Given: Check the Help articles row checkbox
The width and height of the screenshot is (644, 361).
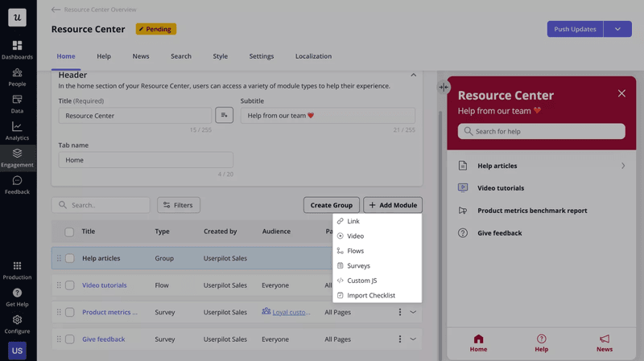Looking at the screenshot, I should pyautogui.click(x=70, y=258).
